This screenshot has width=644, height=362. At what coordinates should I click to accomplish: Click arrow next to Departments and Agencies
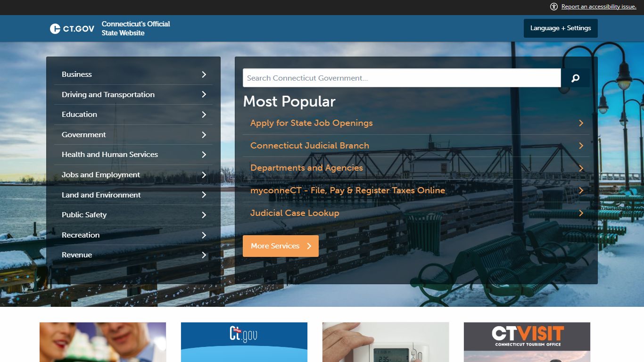click(x=581, y=168)
